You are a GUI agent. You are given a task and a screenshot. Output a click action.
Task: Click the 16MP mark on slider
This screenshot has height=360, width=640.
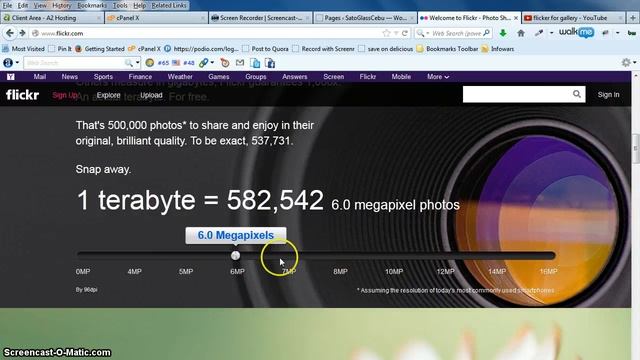pos(548,271)
